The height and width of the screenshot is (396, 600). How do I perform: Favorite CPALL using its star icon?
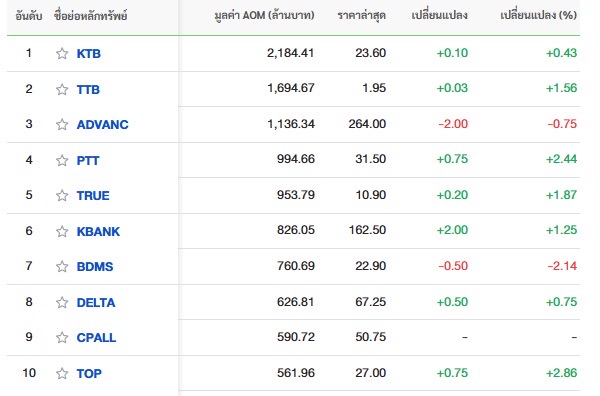pyautogui.click(x=62, y=337)
